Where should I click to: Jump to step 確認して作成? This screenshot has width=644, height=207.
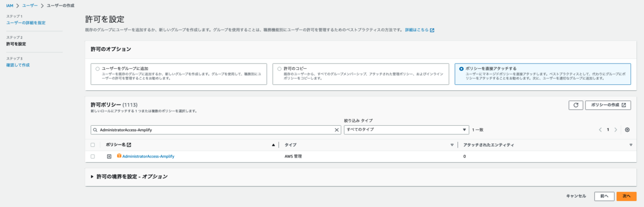[18, 65]
